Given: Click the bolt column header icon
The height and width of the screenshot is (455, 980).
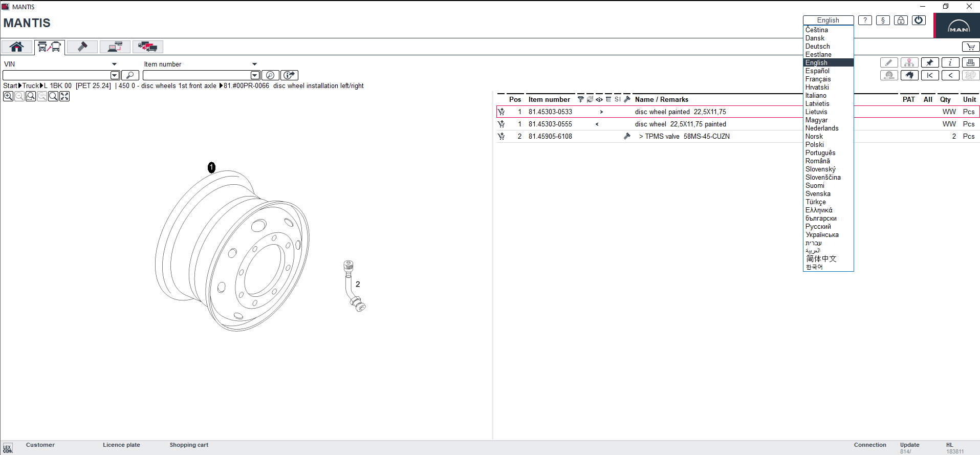Looking at the screenshot, I should pyautogui.click(x=627, y=99).
